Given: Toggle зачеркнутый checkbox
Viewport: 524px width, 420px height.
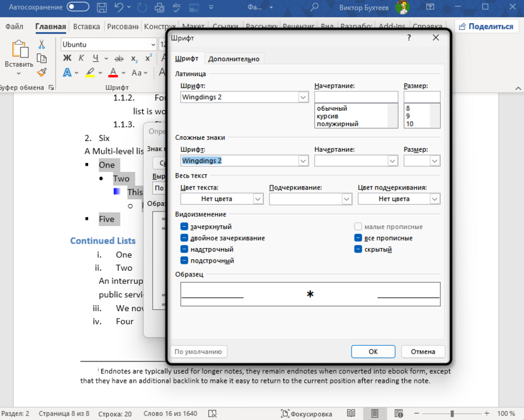Looking at the screenshot, I should pos(184,227).
